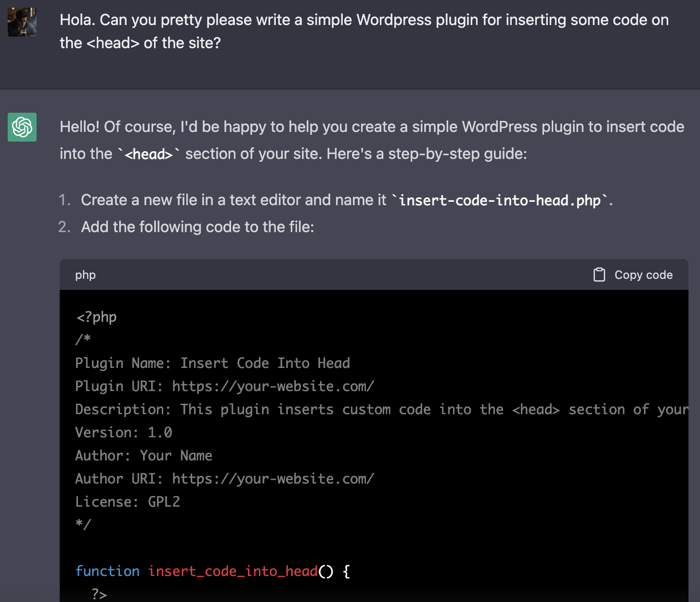700x602 pixels.
Task: Select the inline code `<head>` in the reply
Action: point(149,154)
